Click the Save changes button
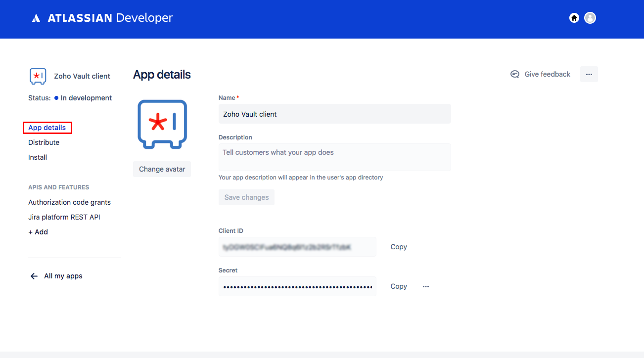 pos(246,197)
